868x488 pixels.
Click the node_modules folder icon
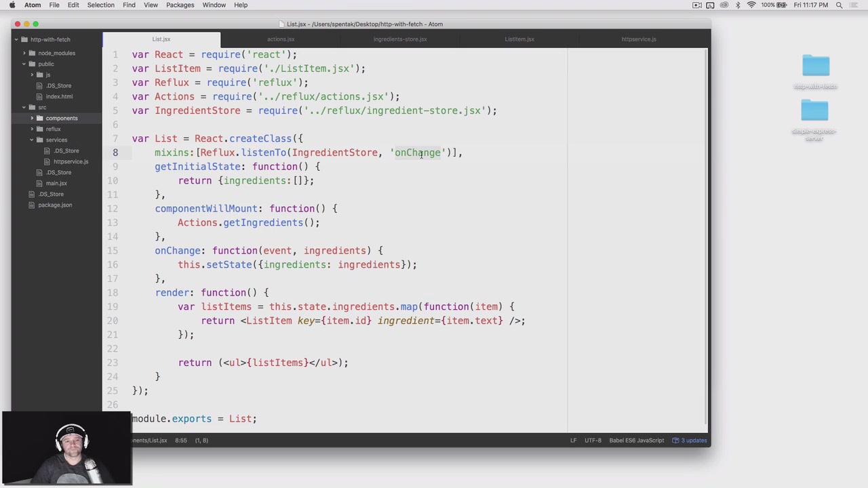pyautogui.click(x=33, y=53)
